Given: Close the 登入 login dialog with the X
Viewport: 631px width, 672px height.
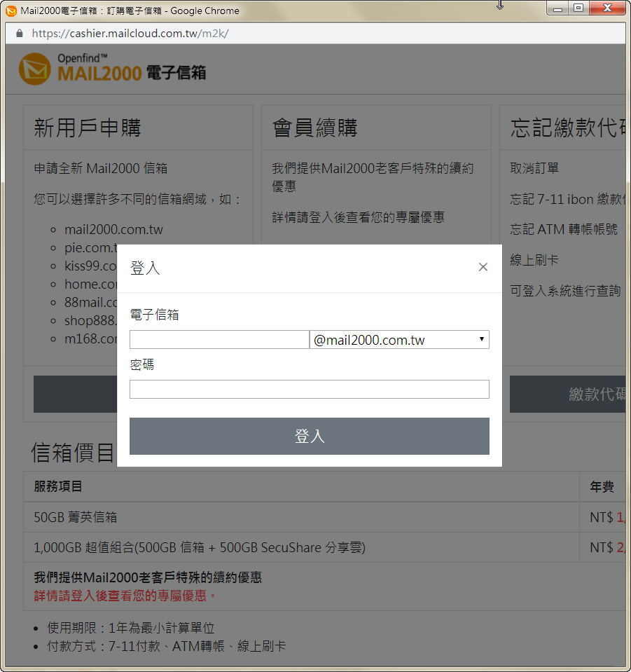Looking at the screenshot, I should (x=483, y=267).
